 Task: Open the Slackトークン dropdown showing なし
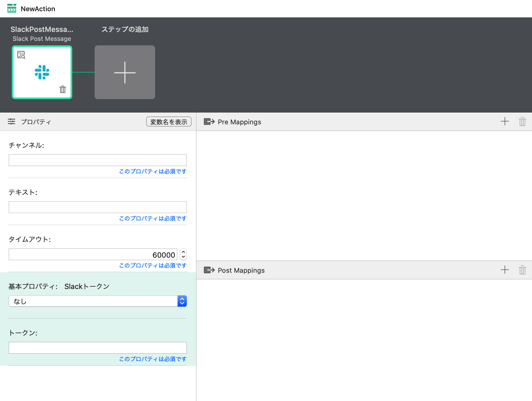click(97, 301)
